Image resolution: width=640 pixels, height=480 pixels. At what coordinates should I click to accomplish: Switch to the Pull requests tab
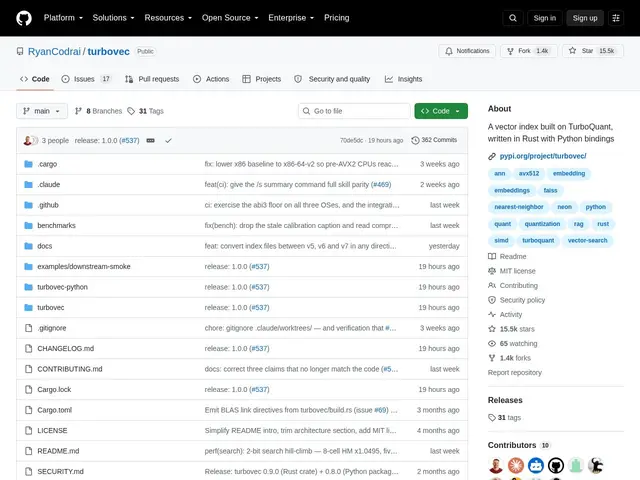tap(152, 79)
